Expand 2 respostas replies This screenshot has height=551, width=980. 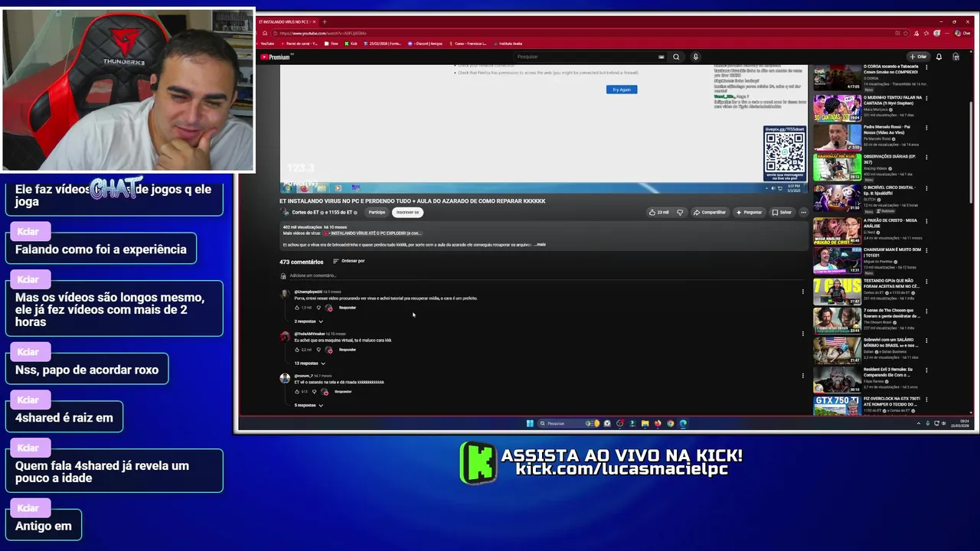[309, 321]
